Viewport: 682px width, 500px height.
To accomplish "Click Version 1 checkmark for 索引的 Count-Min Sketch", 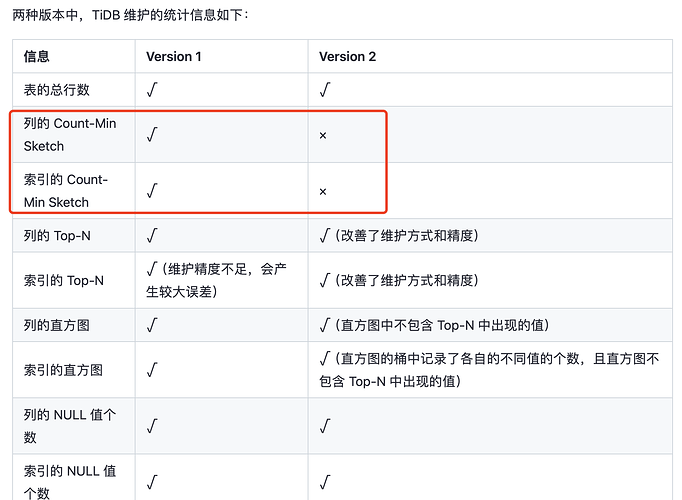I will coord(151,191).
